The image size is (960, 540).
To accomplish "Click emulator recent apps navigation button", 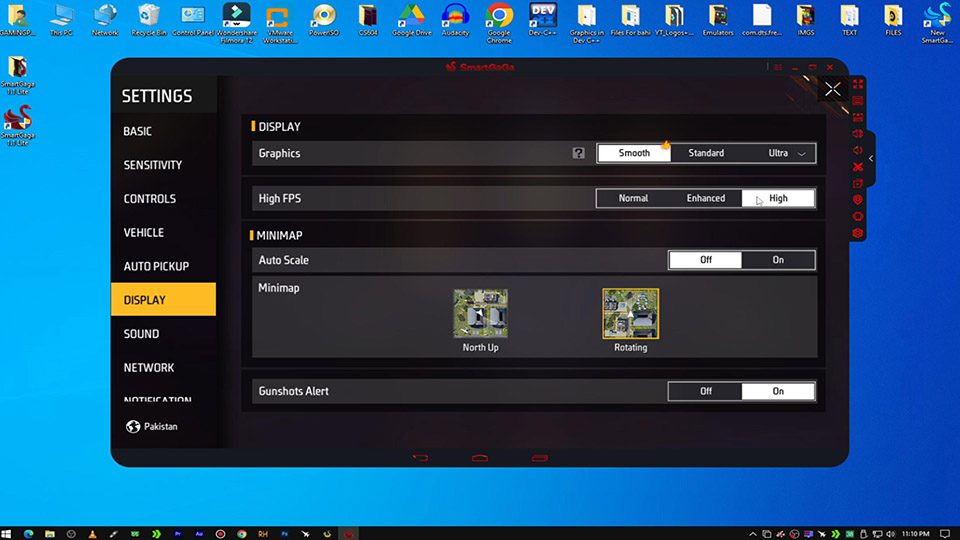I will pyautogui.click(x=539, y=457).
